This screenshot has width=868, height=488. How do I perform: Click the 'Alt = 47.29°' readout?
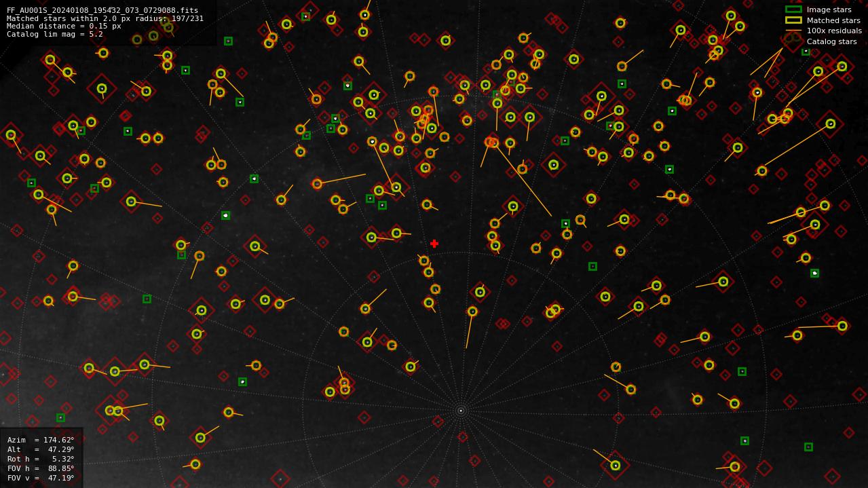click(41, 449)
